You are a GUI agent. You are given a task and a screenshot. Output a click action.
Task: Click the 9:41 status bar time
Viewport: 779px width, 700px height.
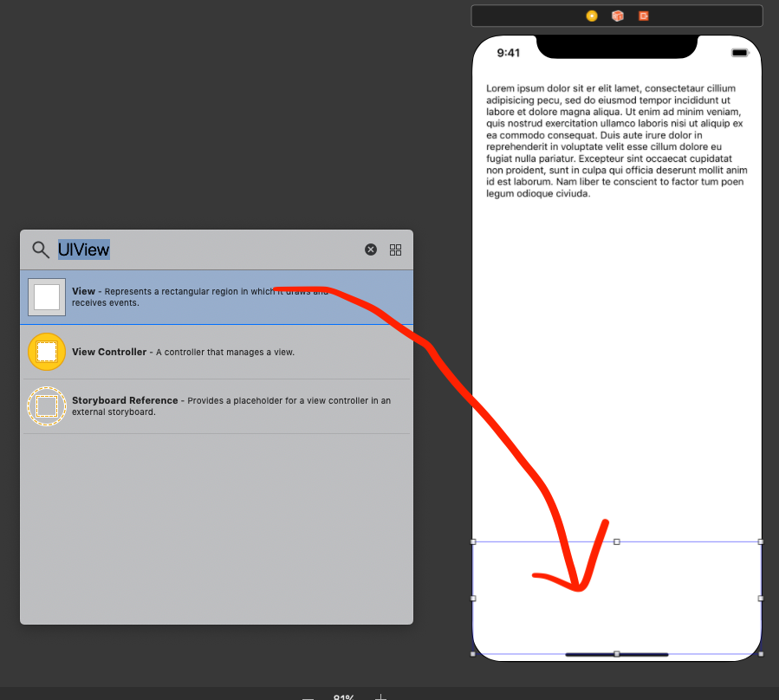tap(509, 53)
